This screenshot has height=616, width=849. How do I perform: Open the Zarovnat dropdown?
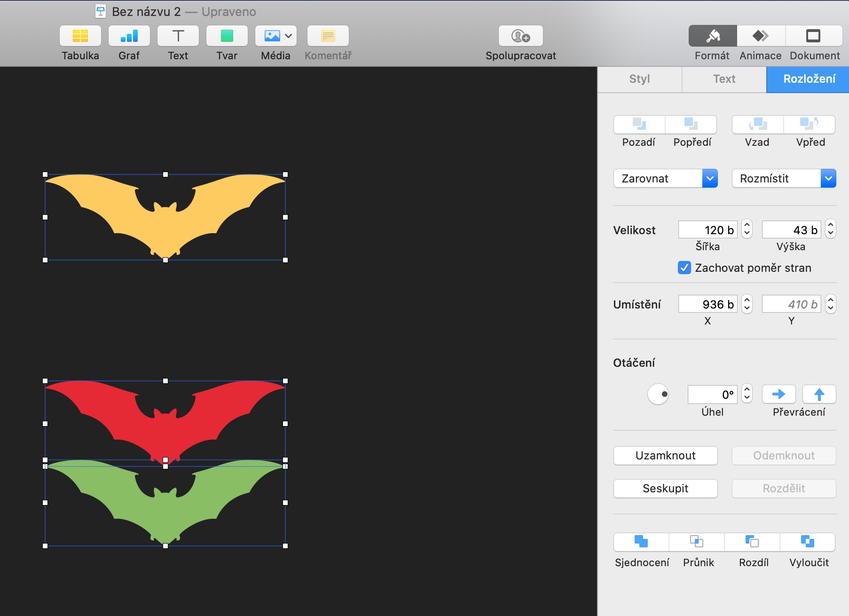pos(666,178)
